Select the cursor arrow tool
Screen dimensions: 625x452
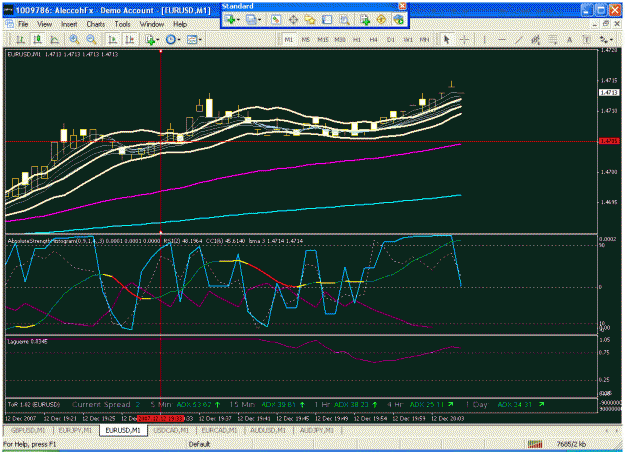446,39
